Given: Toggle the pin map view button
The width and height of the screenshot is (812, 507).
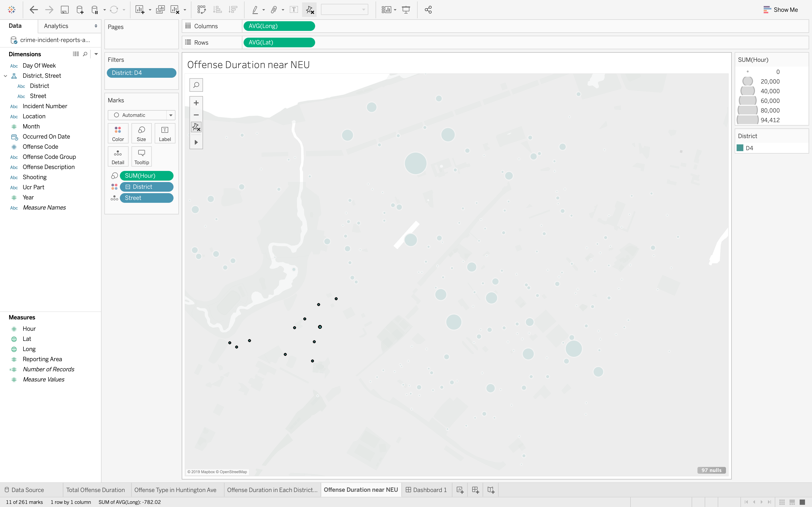Looking at the screenshot, I should [196, 127].
